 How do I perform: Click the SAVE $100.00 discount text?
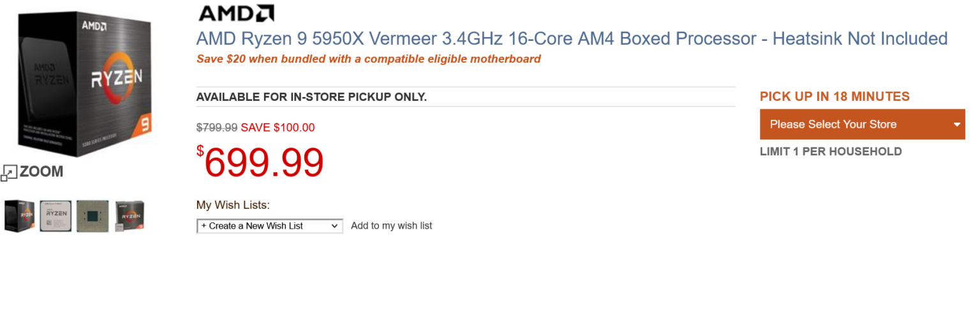click(278, 128)
